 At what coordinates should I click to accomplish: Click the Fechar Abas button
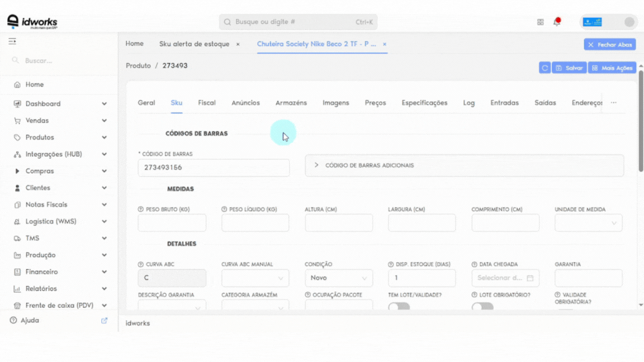[x=610, y=44]
